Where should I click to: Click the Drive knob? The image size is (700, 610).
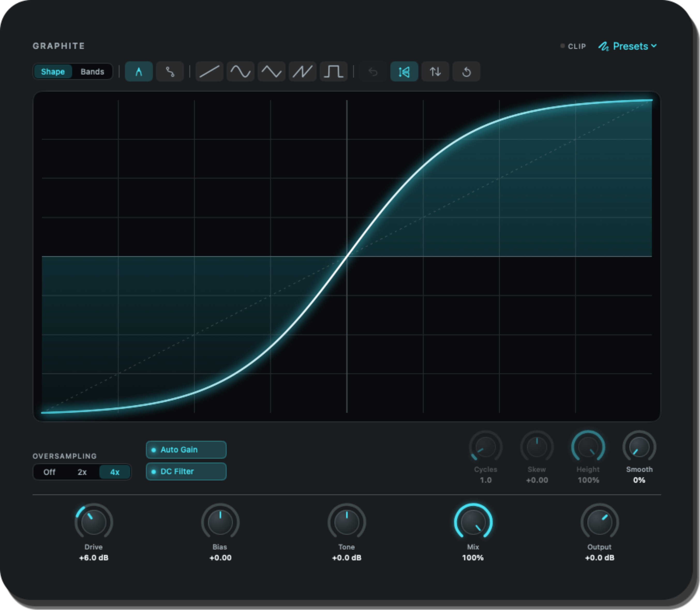[x=94, y=522]
